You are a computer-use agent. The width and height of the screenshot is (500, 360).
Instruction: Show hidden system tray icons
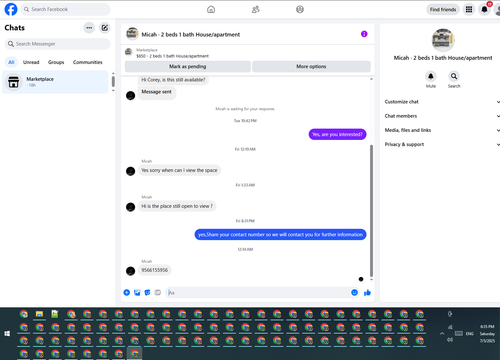(442, 333)
